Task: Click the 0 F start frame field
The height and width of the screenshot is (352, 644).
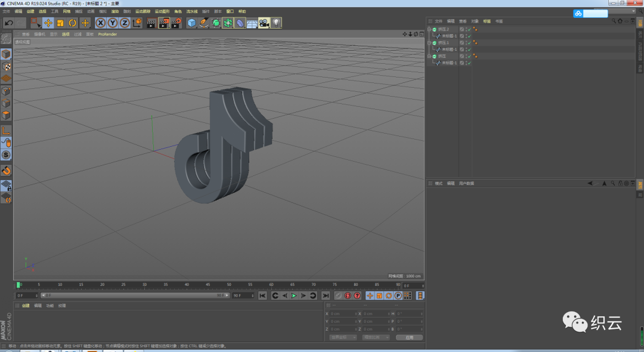Action: pyautogui.click(x=27, y=296)
